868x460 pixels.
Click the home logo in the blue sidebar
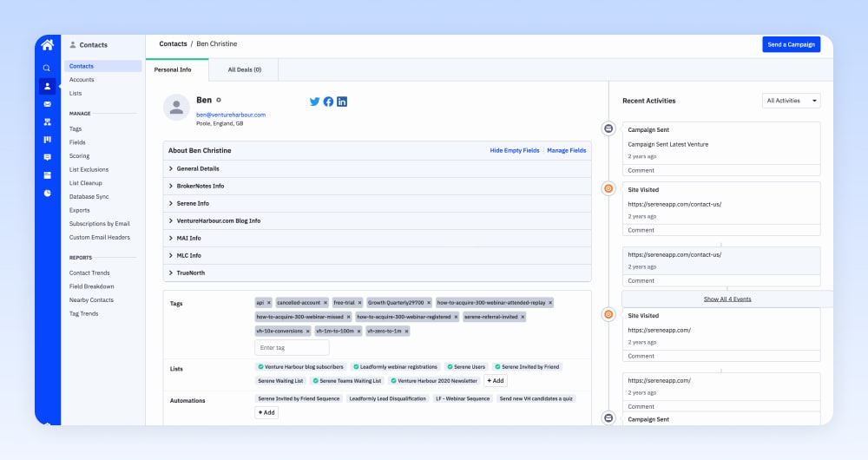pyautogui.click(x=48, y=45)
